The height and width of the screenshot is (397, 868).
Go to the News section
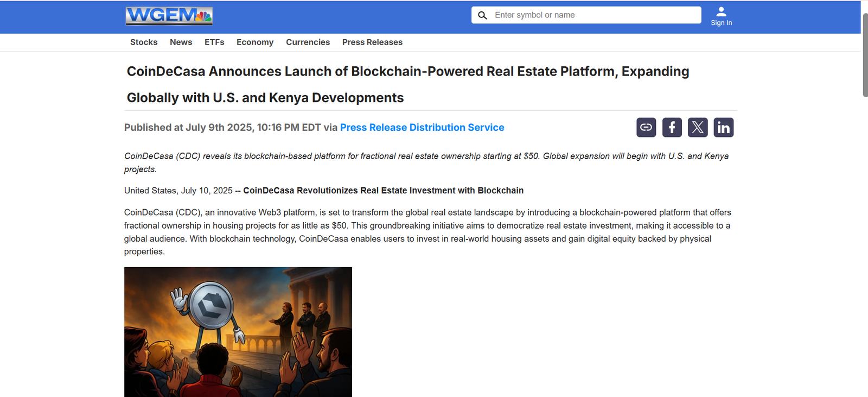coord(181,42)
